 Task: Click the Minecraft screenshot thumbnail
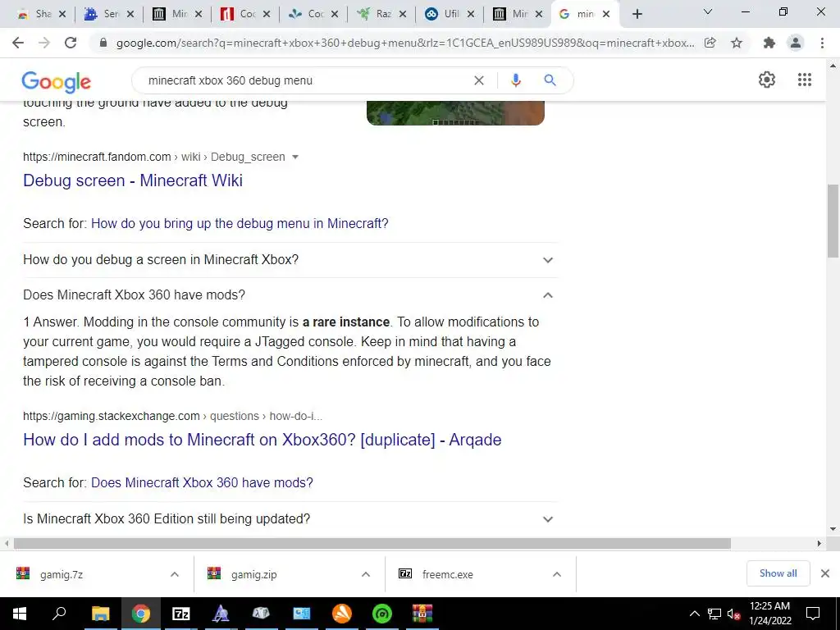[x=455, y=113]
